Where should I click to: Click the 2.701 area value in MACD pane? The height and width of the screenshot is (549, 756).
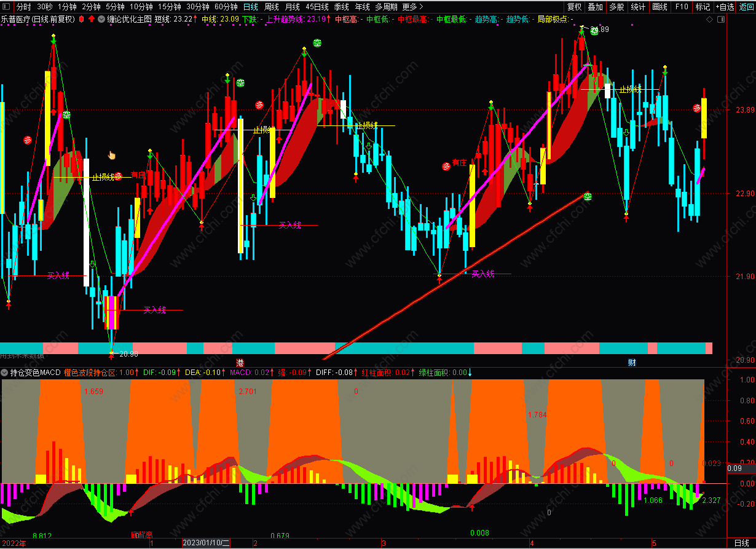246,391
